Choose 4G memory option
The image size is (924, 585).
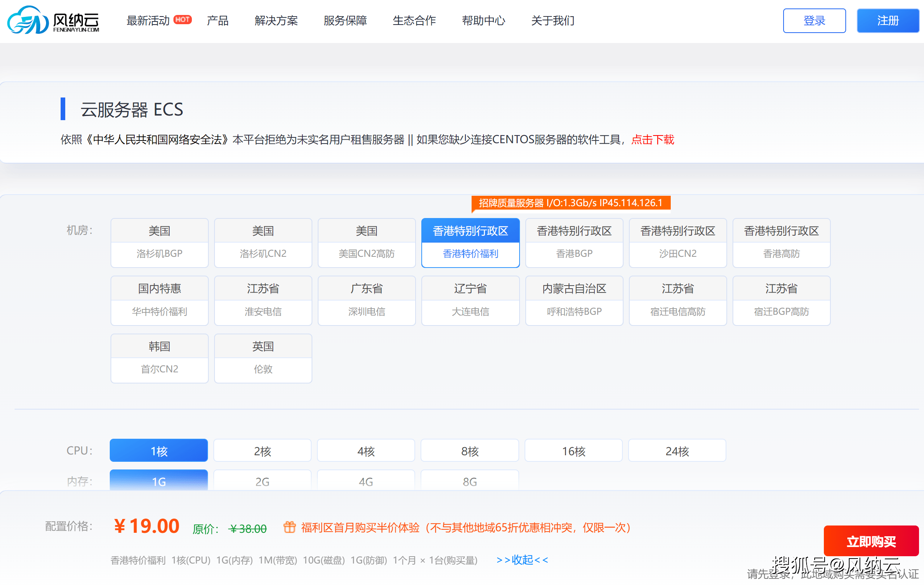pyautogui.click(x=366, y=481)
